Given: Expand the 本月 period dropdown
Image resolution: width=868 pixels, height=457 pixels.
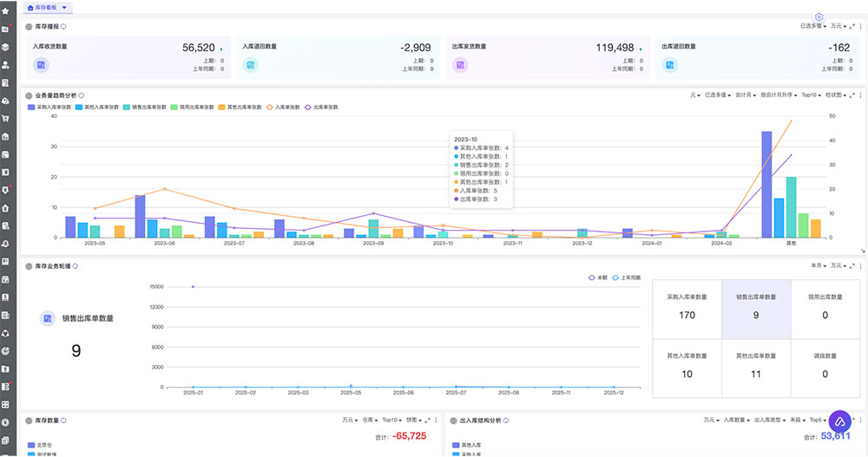Looking at the screenshot, I should (818, 265).
